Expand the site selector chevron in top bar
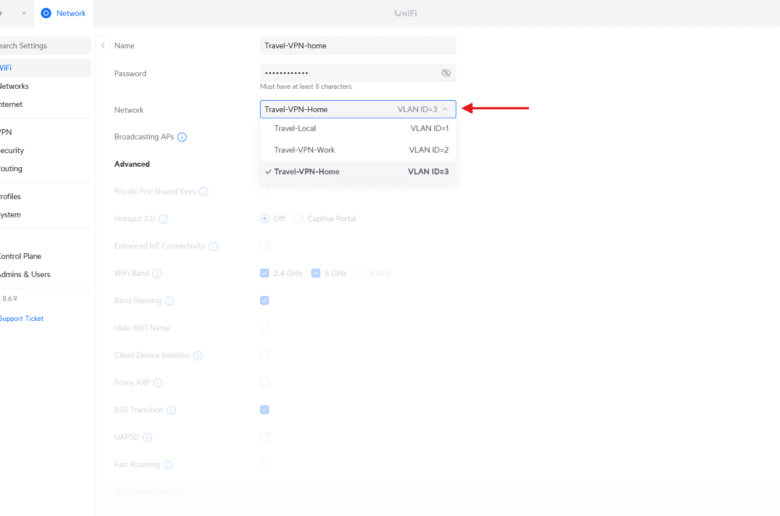 pyautogui.click(x=23, y=13)
